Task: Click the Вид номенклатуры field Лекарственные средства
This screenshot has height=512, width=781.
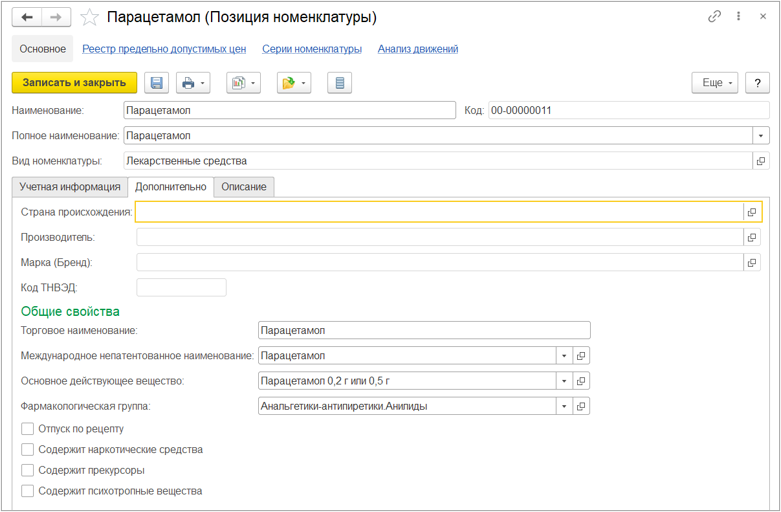Action: (438, 161)
